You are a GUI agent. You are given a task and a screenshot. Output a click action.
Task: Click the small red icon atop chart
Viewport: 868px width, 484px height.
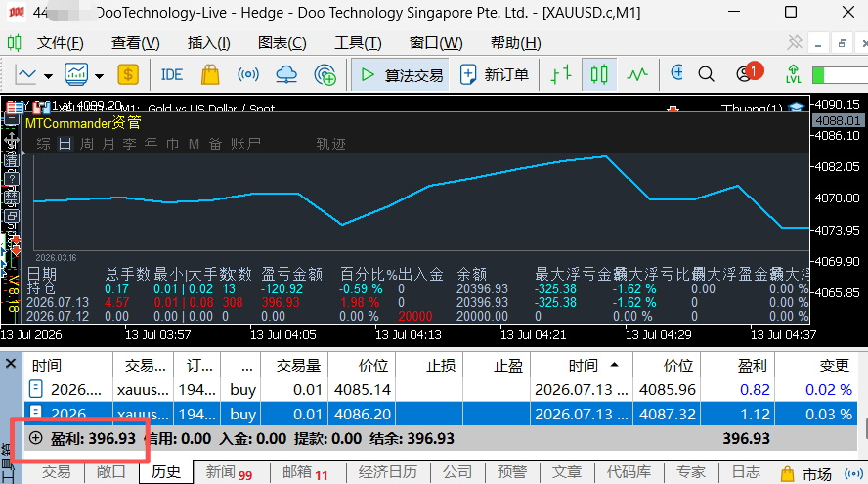tap(673, 109)
